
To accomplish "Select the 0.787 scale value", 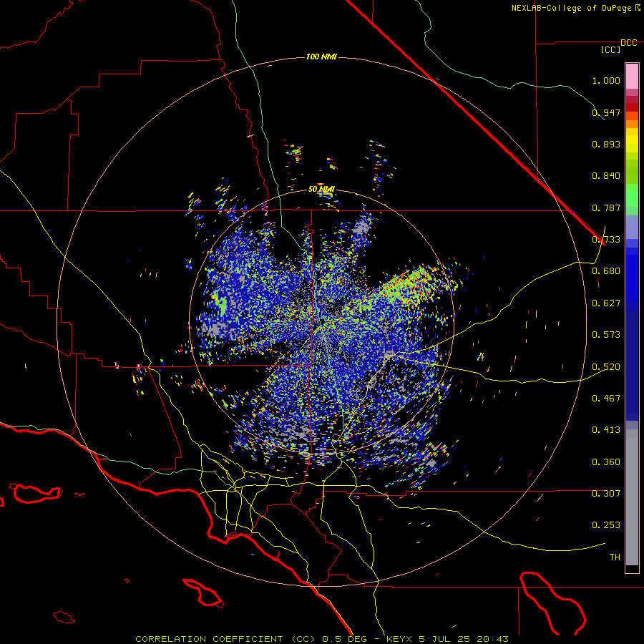I will tap(606, 208).
